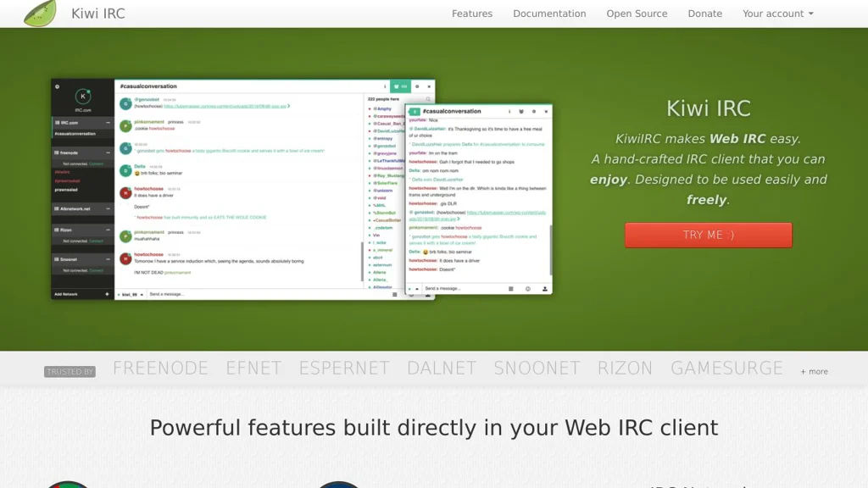868x488 pixels.
Task: Visit the Donate page
Action: pyautogui.click(x=704, y=14)
